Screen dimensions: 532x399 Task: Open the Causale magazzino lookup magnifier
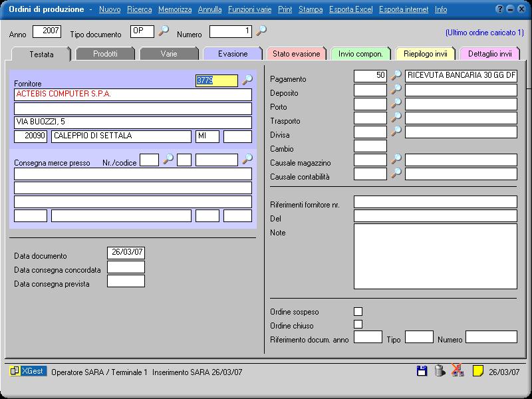click(x=396, y=159)
